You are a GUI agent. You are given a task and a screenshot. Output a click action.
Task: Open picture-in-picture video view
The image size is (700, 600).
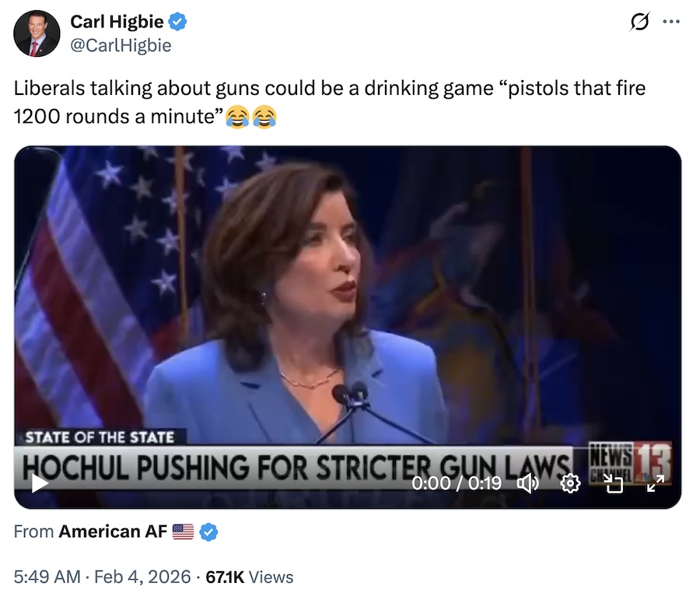coord(614,483)
